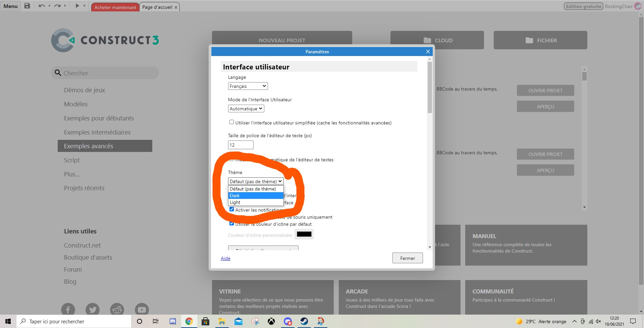Click the Wi-Fi network tray icon
The width and height of the screenshot is (644, 328).
(x=591, y=321)
